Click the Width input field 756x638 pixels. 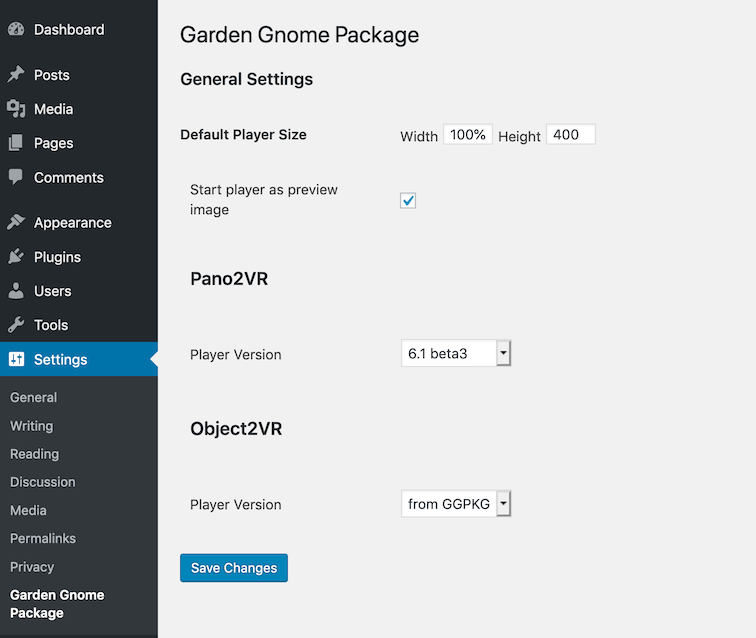point(468,135)
